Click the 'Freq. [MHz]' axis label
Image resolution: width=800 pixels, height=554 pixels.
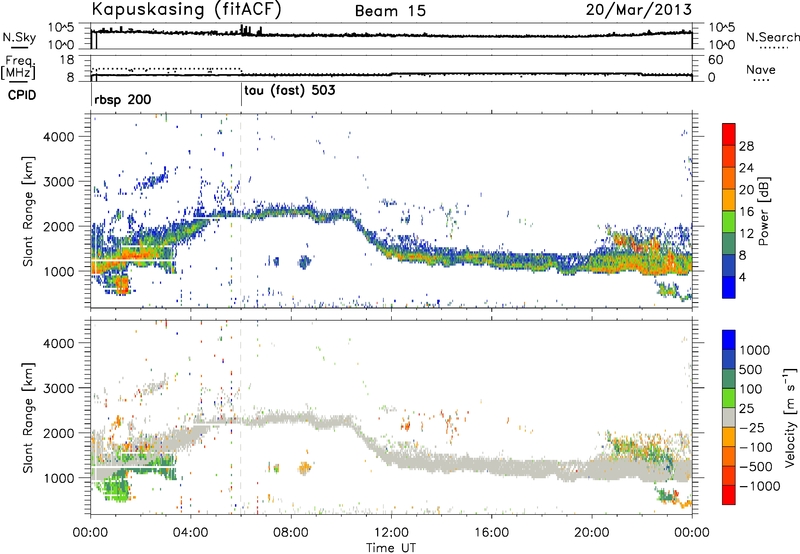pos(18,67)
